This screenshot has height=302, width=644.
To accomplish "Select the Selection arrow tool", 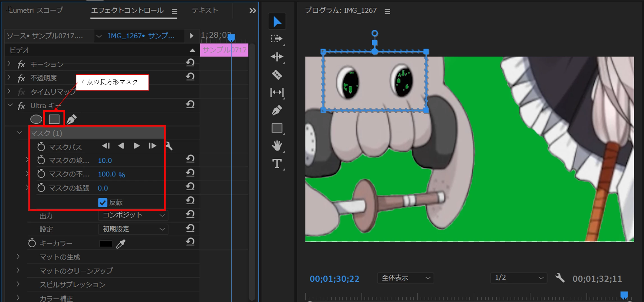I will (277, 21).
